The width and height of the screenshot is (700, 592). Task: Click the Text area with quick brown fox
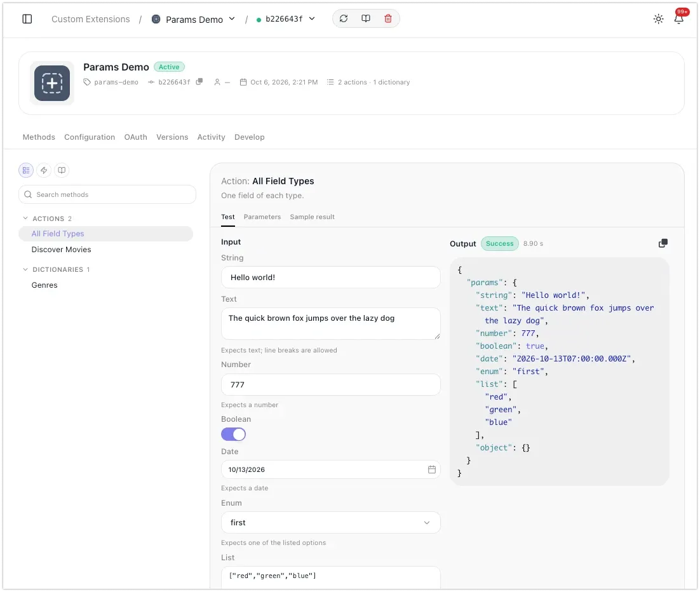[x=331, y=324]
